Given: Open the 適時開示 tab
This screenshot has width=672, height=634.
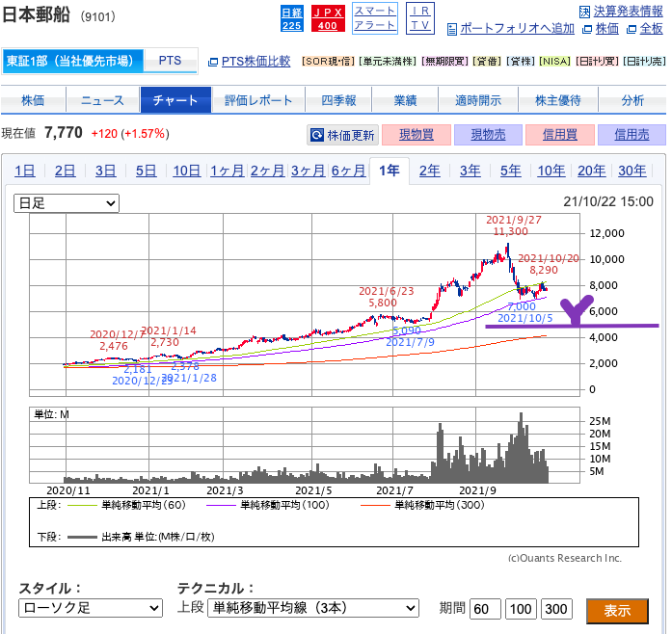Looking at the screenshot, I should [x=478, y=100].
